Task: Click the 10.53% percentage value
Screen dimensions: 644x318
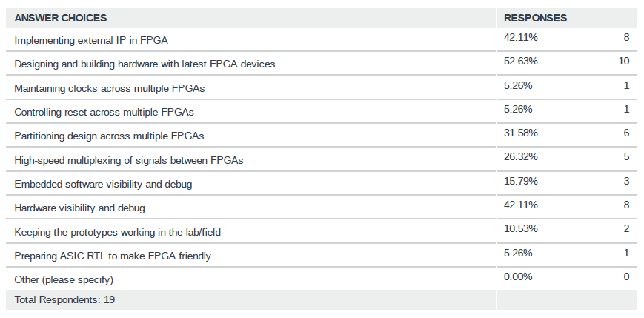Action: (x=521, y=228)
